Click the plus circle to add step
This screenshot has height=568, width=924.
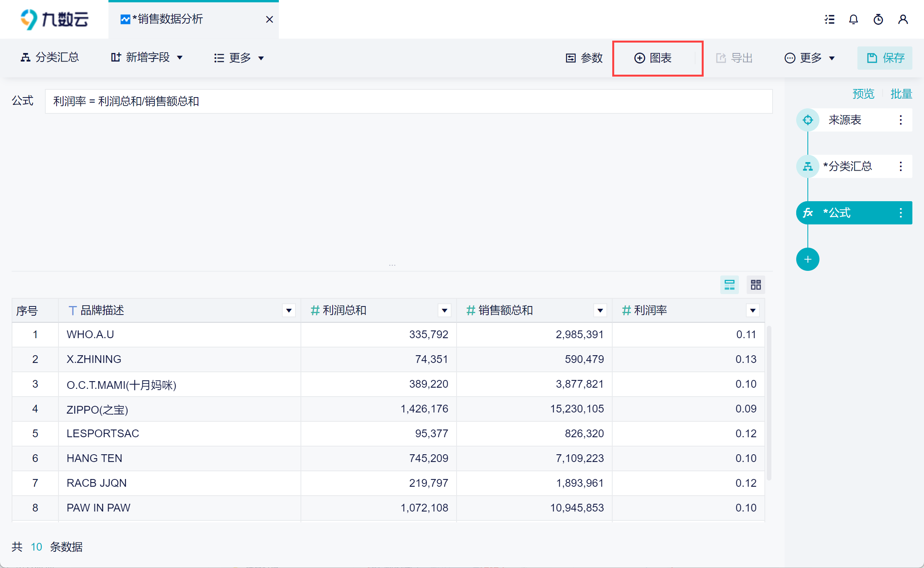coord(807,259)
